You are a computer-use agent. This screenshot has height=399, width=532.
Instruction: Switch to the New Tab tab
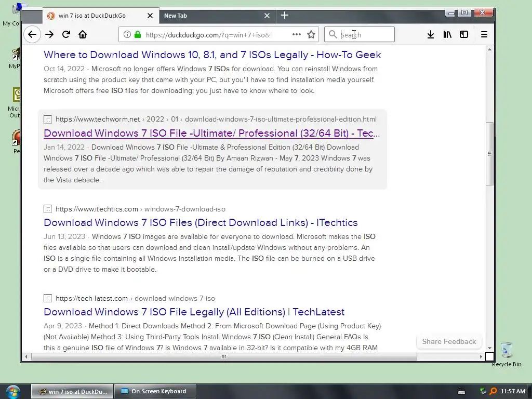pyautogui.click(x=217, y=16)
